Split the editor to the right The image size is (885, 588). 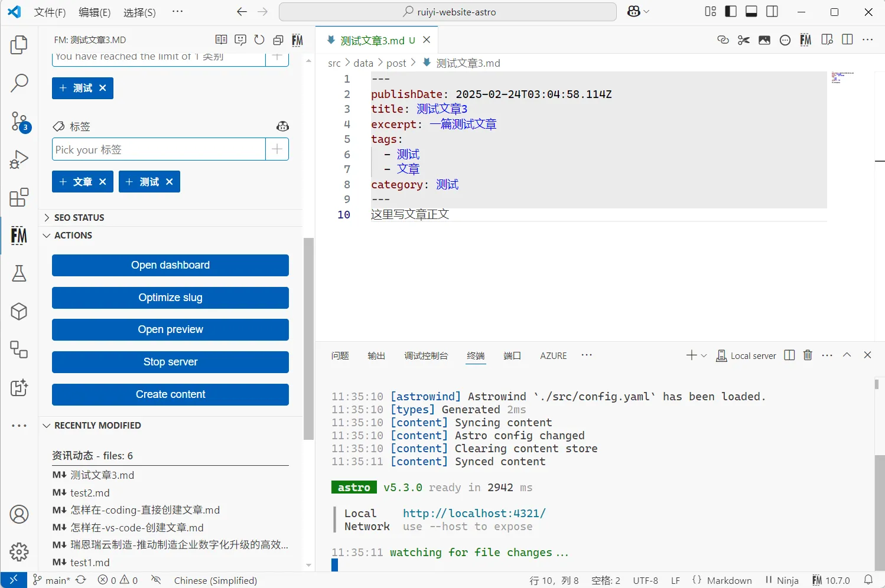[847, 40]
